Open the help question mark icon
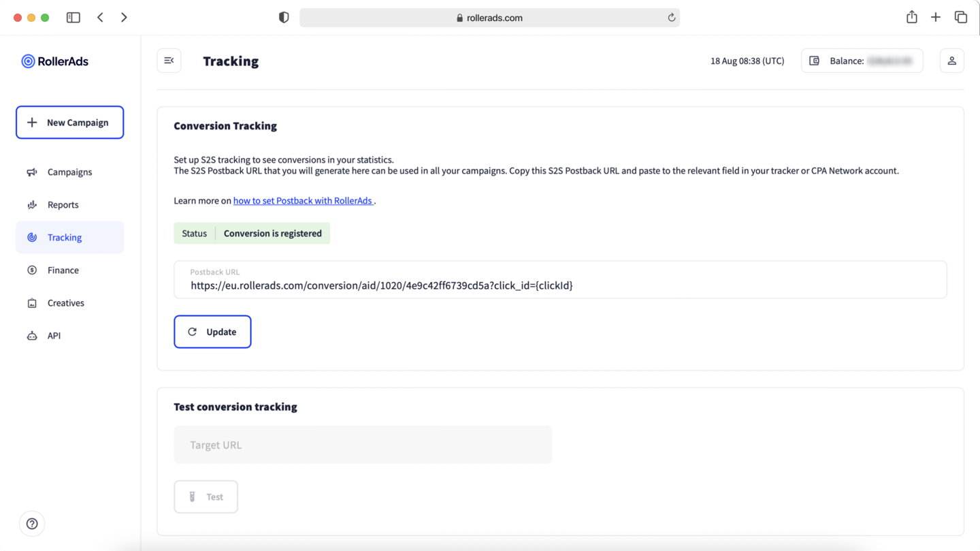Viewport: 980px width, 551px height. coord(32,523)
